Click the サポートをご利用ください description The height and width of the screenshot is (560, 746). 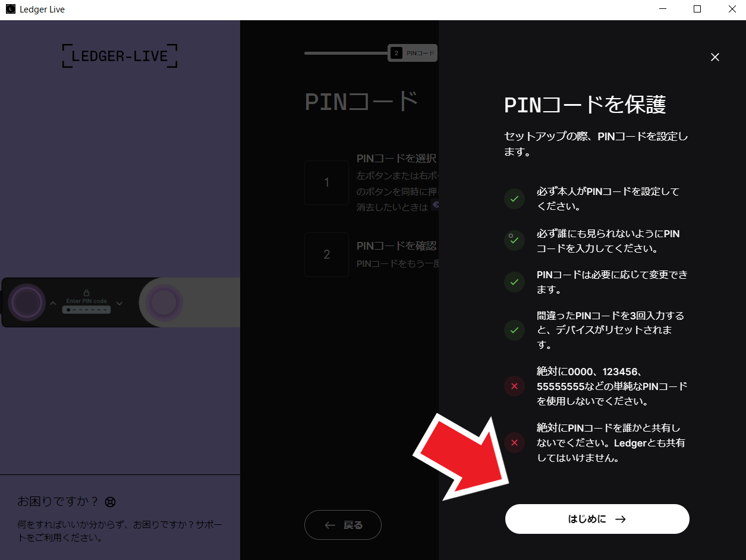(x=119, y=531)
